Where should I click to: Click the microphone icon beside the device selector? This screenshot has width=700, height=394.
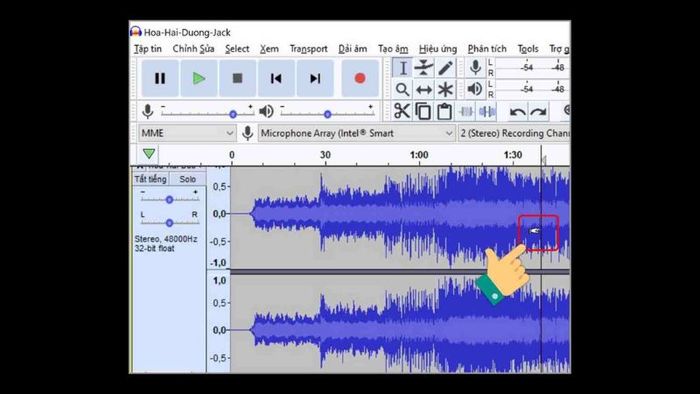coord(248,133)
